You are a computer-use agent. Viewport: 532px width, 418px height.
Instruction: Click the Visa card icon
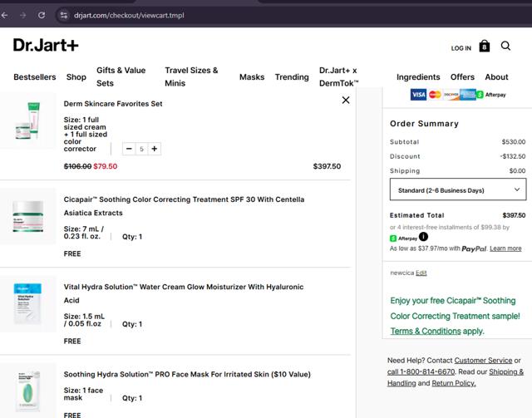tap(418, 95)
